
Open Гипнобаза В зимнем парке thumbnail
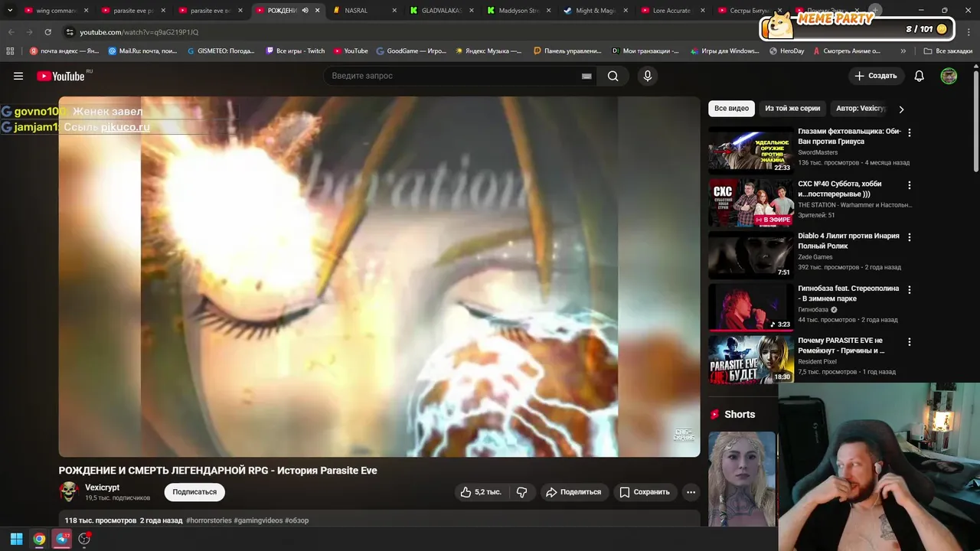pos(751,307)
